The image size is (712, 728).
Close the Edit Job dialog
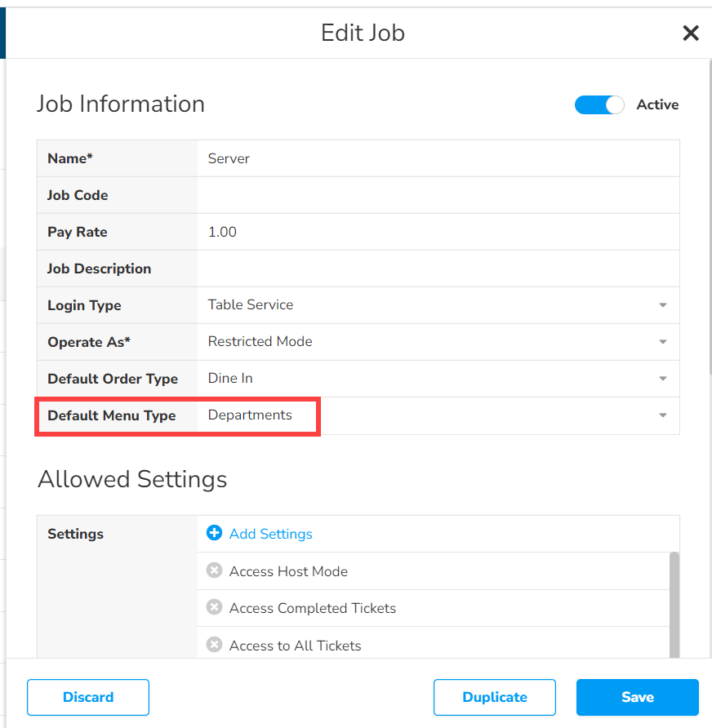pos(691,33)
